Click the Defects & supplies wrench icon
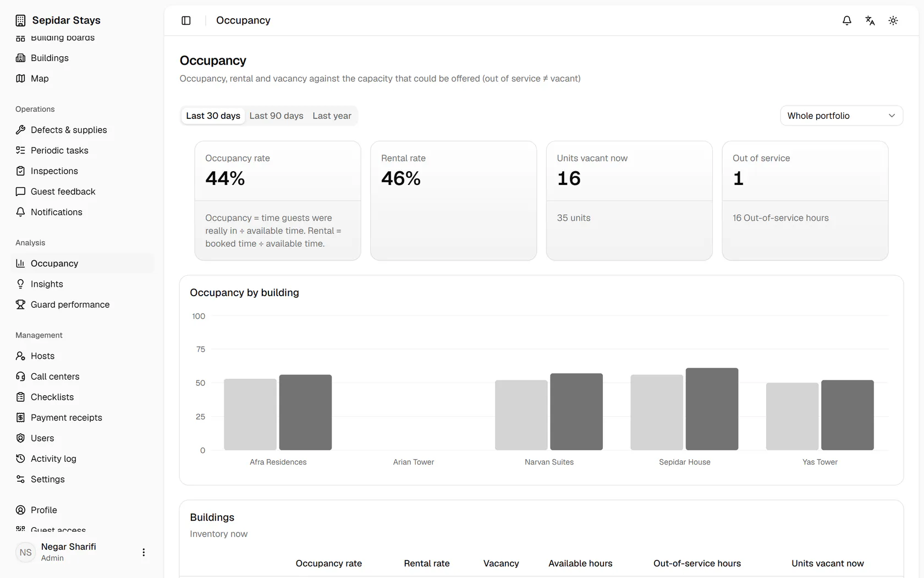Viewport: 924px width, 578px height. pos(20,130)
